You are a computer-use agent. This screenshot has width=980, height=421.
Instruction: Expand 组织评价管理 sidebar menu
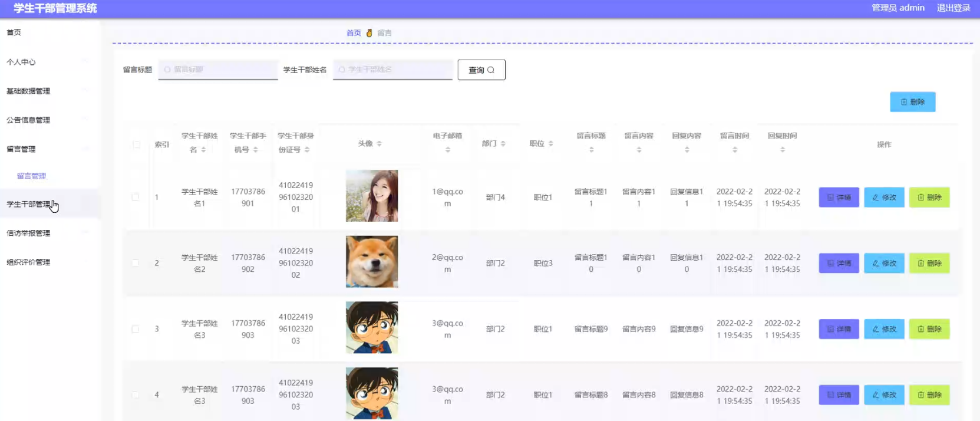point(50,262)
